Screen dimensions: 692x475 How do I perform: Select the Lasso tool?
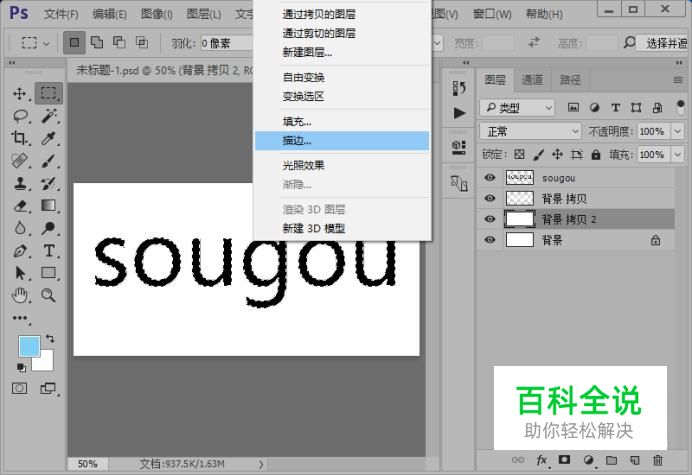click(x=20, y=116)
